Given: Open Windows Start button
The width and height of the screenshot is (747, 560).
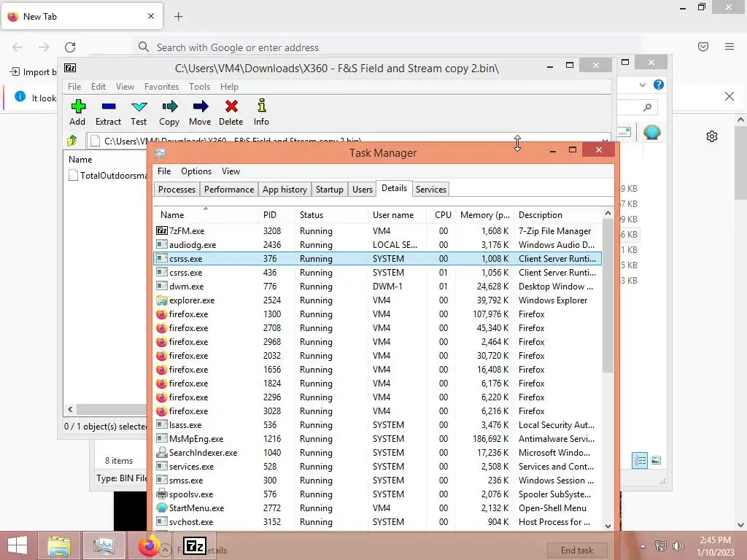Looking at the screenshot, I should tap(18, 545).
